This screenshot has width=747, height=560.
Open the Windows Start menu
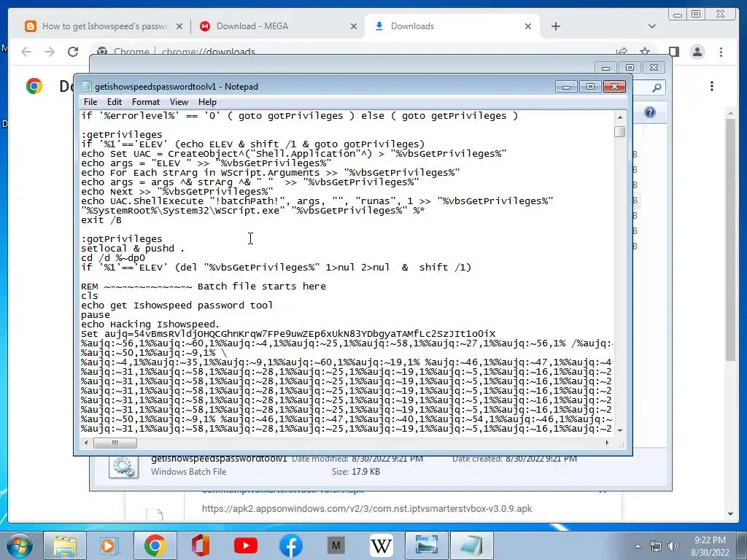click(x=19, y=545)
